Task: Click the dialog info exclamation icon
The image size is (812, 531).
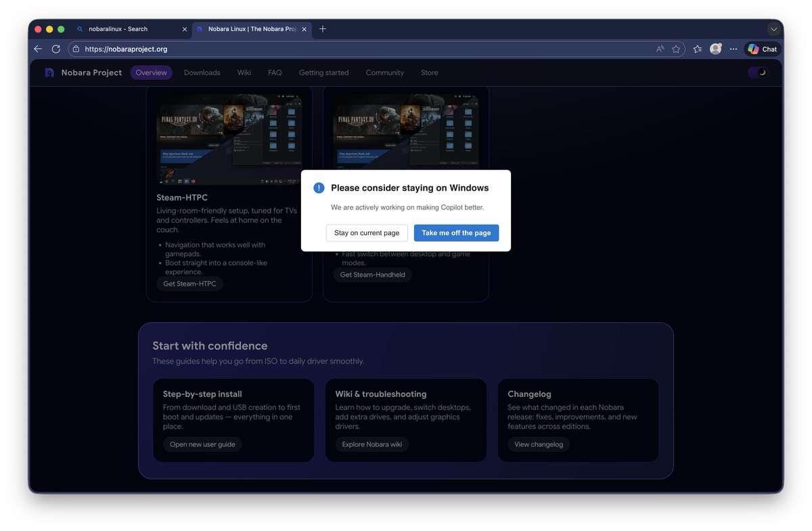Action: tap(319, 188)
